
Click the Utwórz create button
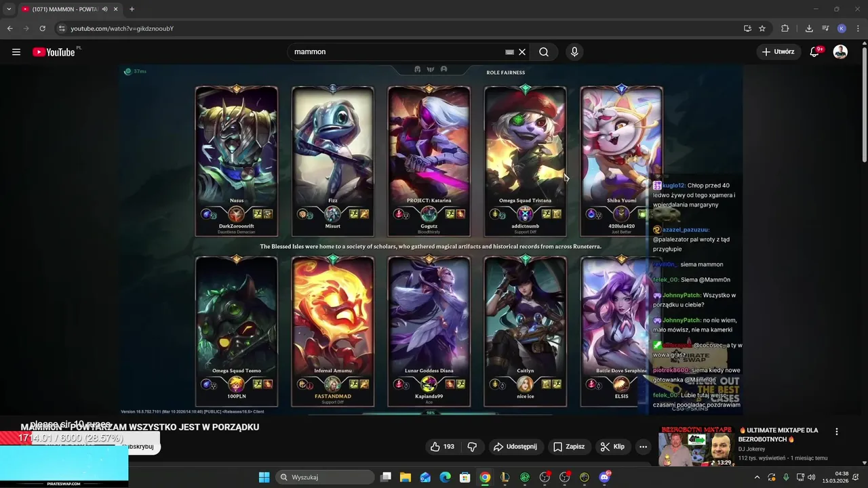point(778,52)
